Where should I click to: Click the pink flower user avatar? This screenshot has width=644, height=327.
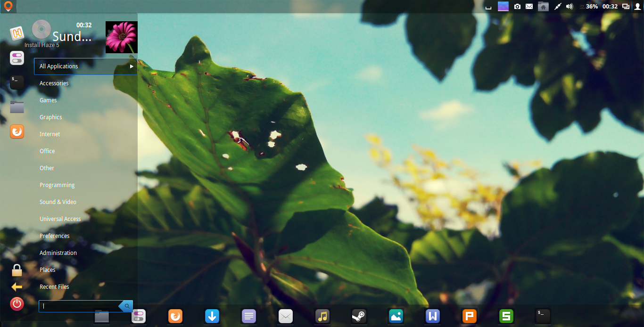coord(122,37)
